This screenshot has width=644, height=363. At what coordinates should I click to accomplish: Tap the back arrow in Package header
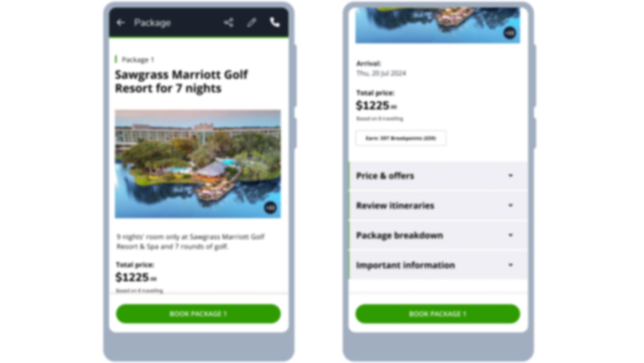pos(120,22)
